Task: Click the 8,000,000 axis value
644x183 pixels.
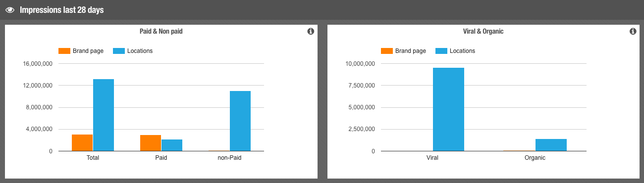Action: pyautogui.click(x=39, y=107)
